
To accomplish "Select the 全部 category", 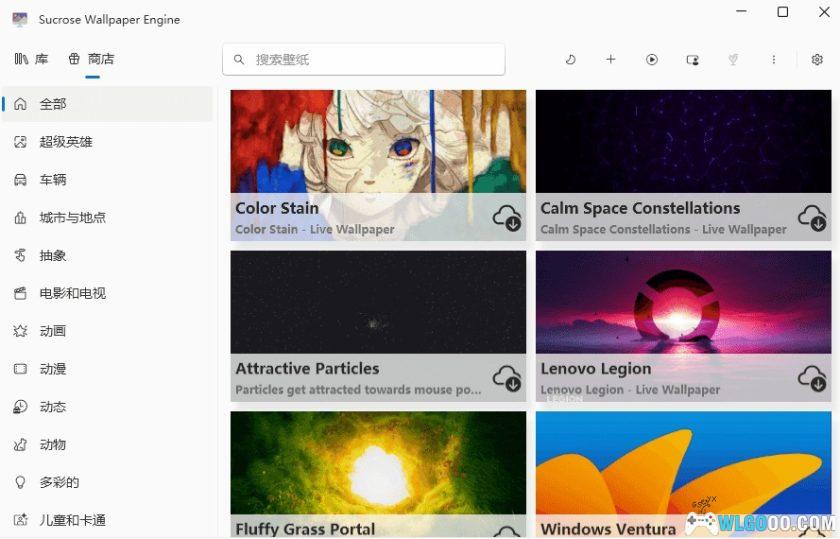I will (107, 104).
